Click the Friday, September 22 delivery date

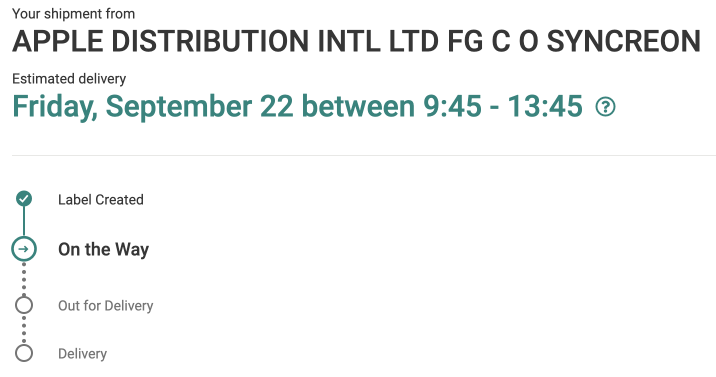[x=153, y=107]
